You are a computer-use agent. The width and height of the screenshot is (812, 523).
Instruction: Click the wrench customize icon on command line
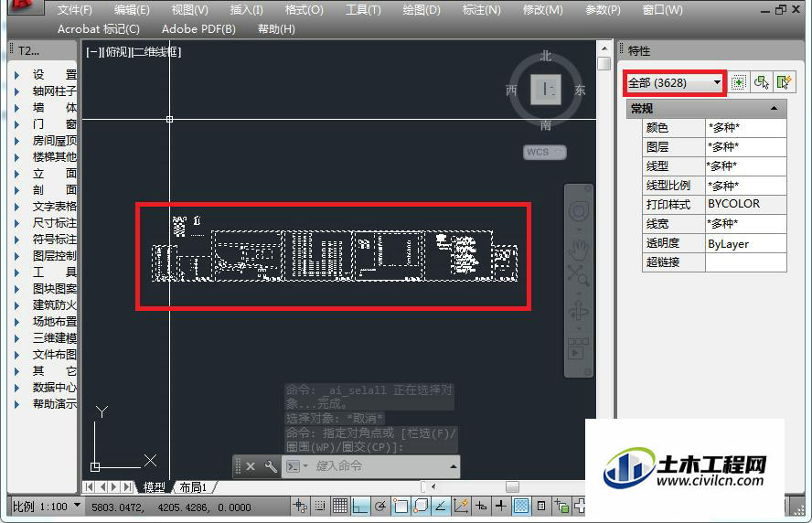[271, 466]
